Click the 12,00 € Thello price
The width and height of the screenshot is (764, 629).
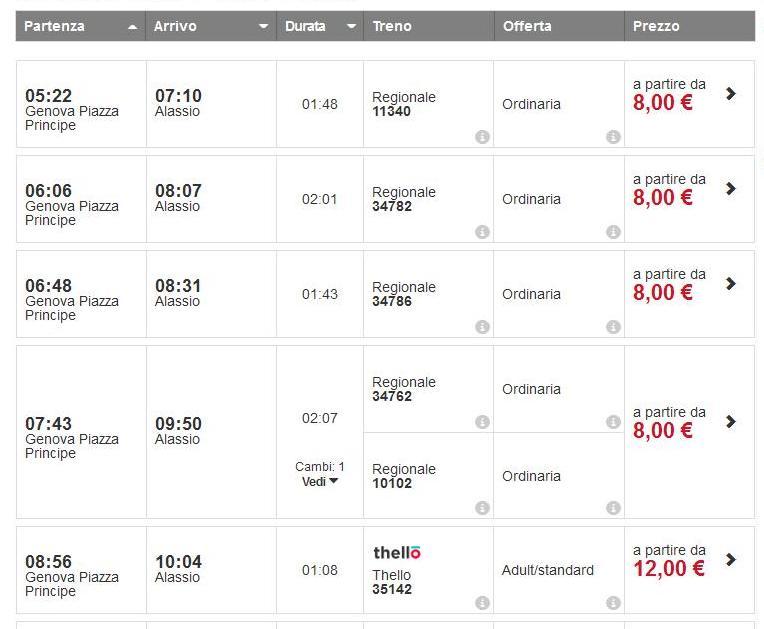pos(668,569)
